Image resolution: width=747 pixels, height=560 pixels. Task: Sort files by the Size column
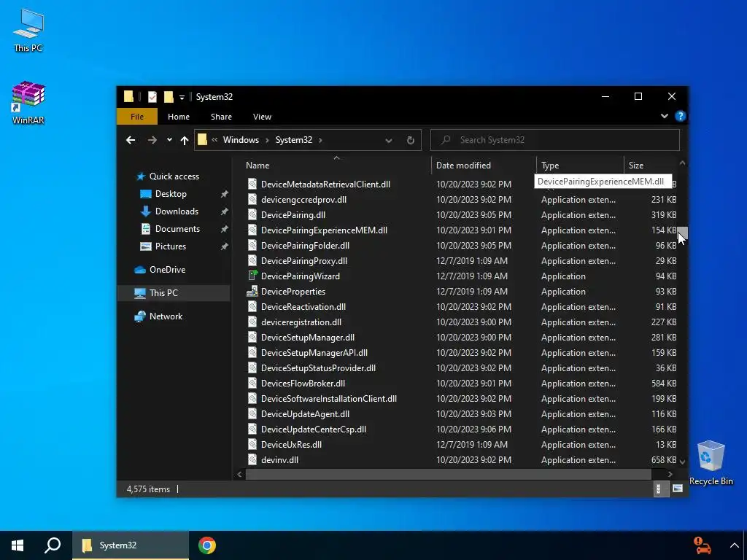[636, 166]
